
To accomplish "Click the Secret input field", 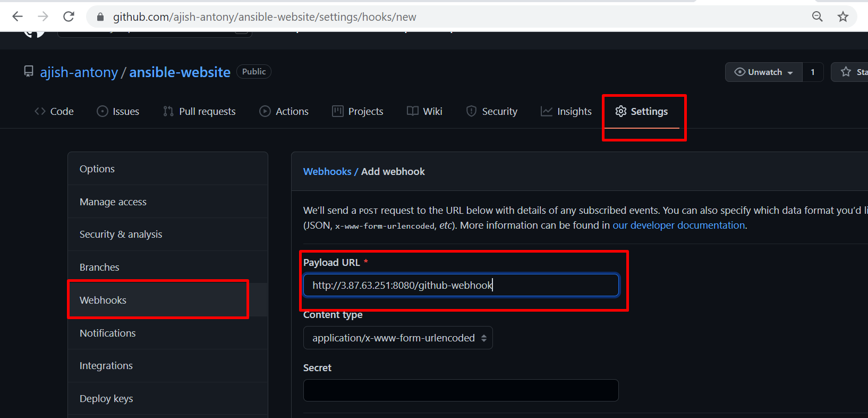I will (x=461, y=390).
